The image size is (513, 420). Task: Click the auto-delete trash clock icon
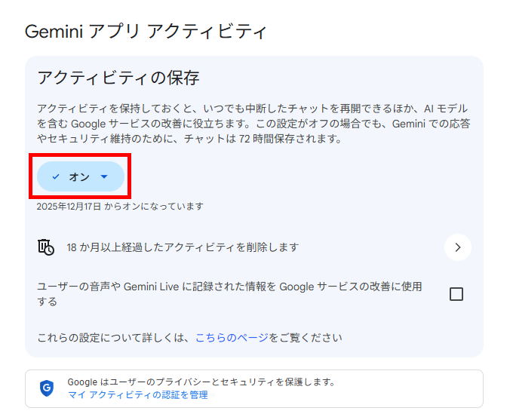46,247
